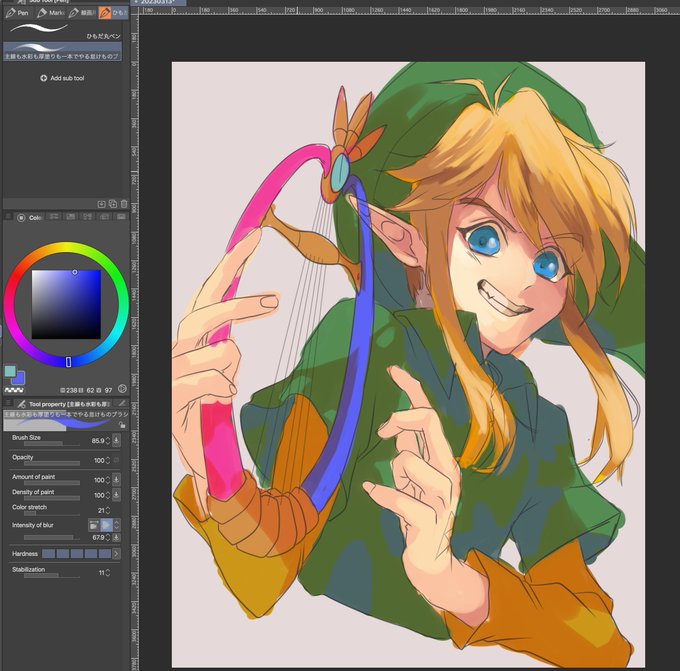Open the color palette menu handle

point(8,217)
